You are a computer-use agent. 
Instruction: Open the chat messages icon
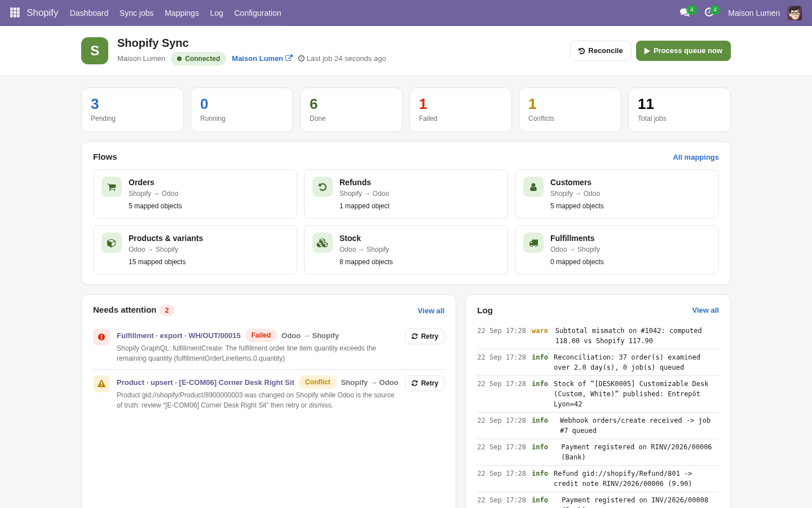pyautogui.click(x=685, y=12)
